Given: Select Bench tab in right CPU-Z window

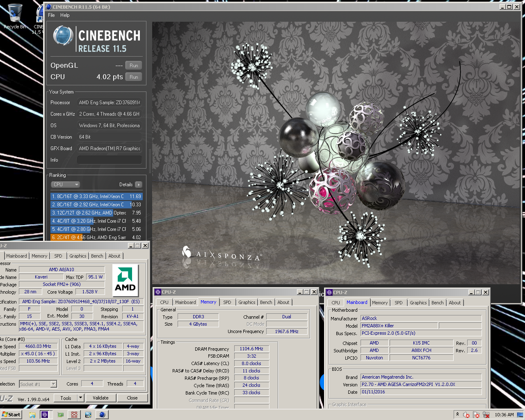Looking at the screenshot, I should [438, 303].
